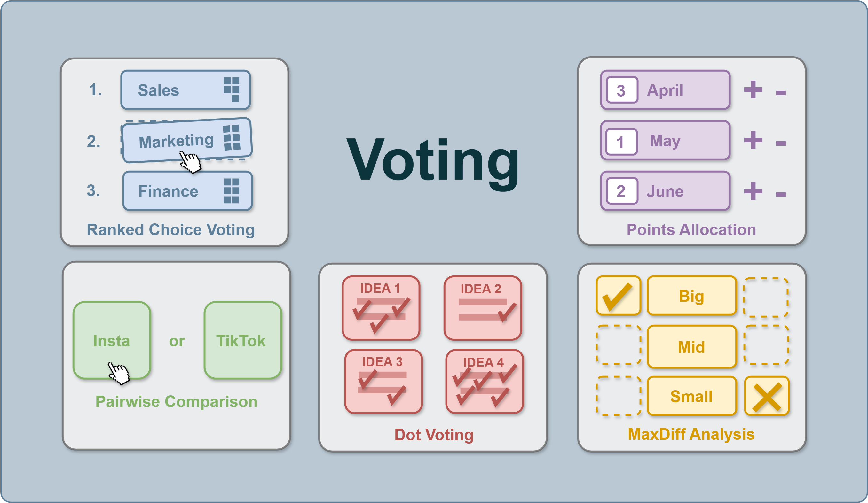This screenshot has height=503, width=868.
Task: Decrease points for June with minus
Action: [x=781, y=195]
